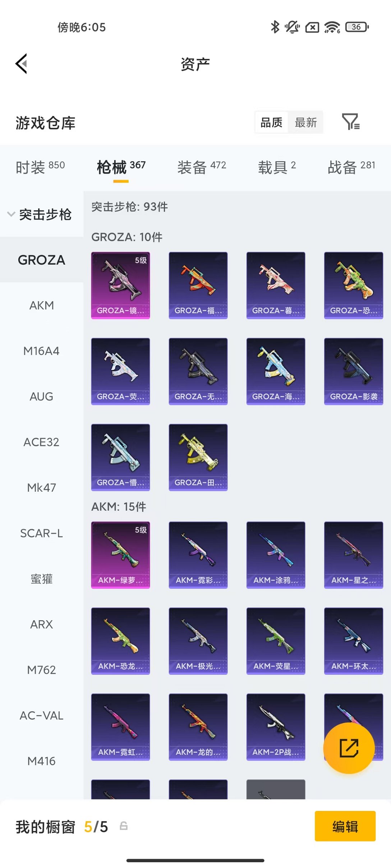Tap the back arrow icon

click(21, 64)
